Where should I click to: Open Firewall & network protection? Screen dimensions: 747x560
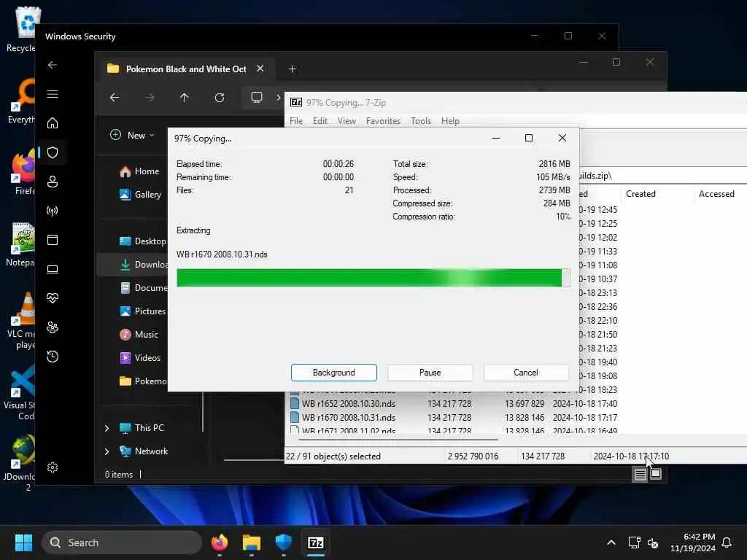[53, 211]
